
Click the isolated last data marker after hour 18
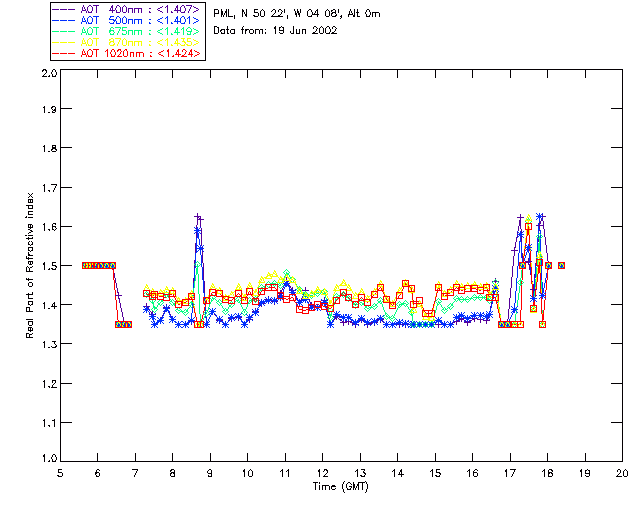[x=561, y=265]
